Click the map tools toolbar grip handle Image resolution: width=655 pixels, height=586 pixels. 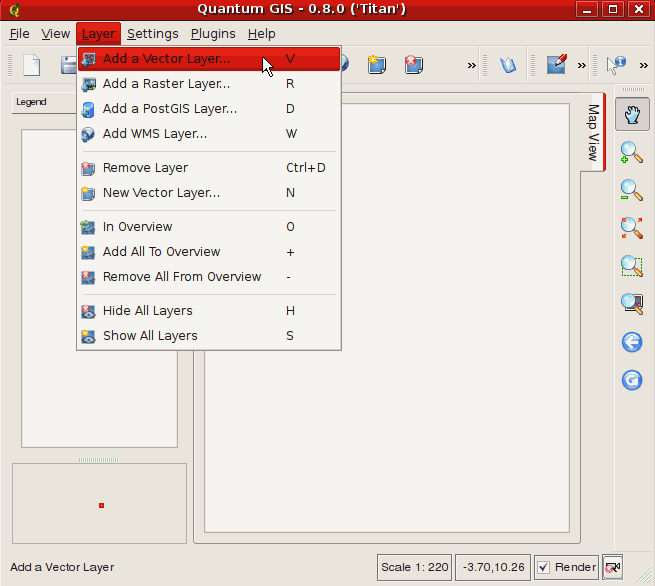click(633, 89)
